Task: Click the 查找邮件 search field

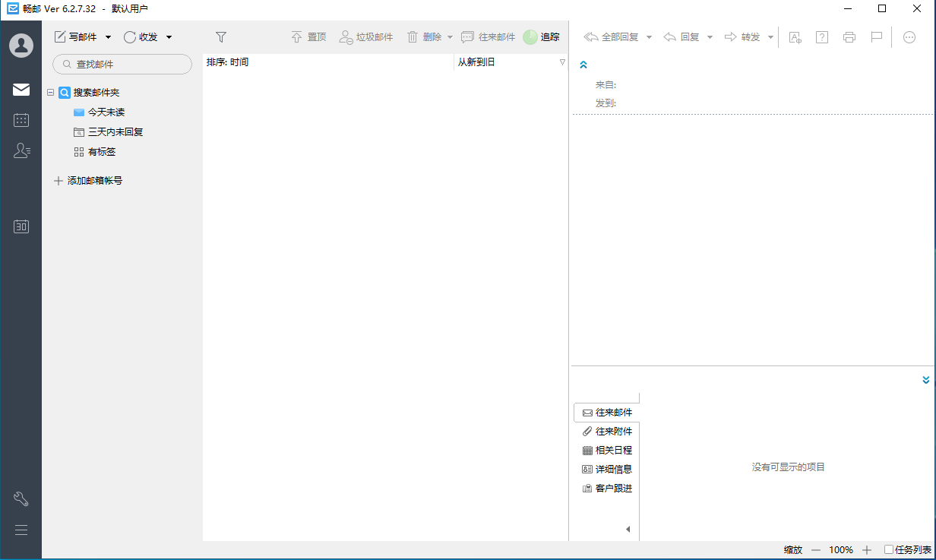Action: (122, 65)
